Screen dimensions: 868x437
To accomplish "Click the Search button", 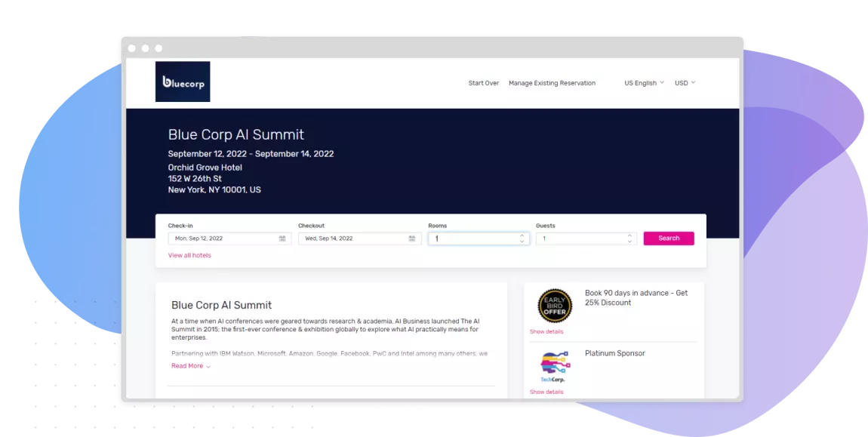I will click(x=668, y=238).
